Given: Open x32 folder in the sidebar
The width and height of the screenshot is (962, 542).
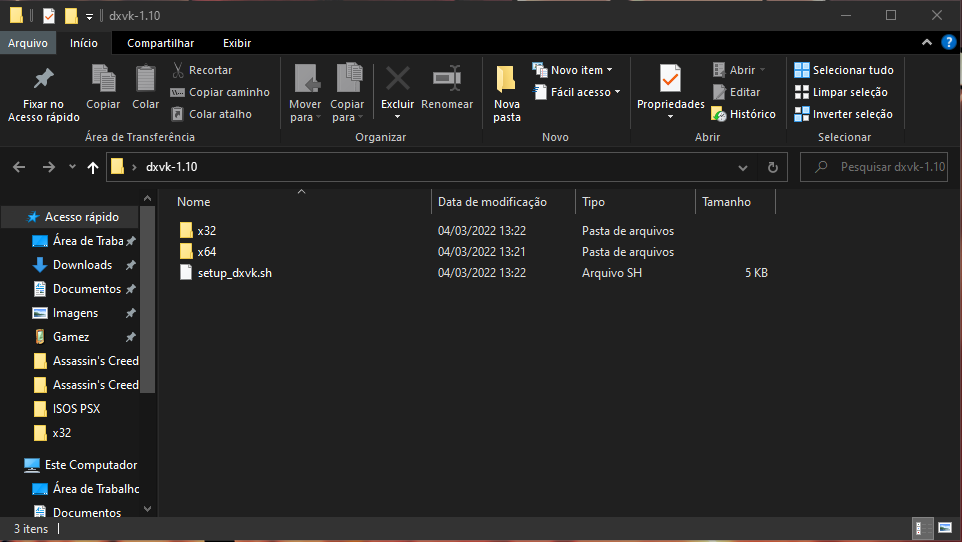Looking at the screenshot, I should tap(53, 433).
